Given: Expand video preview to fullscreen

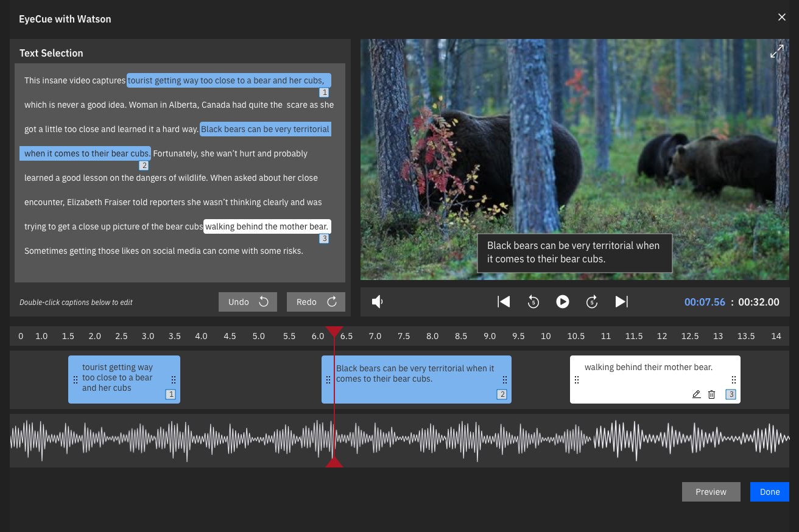Looking at the screenshot, I should [776, 52].
